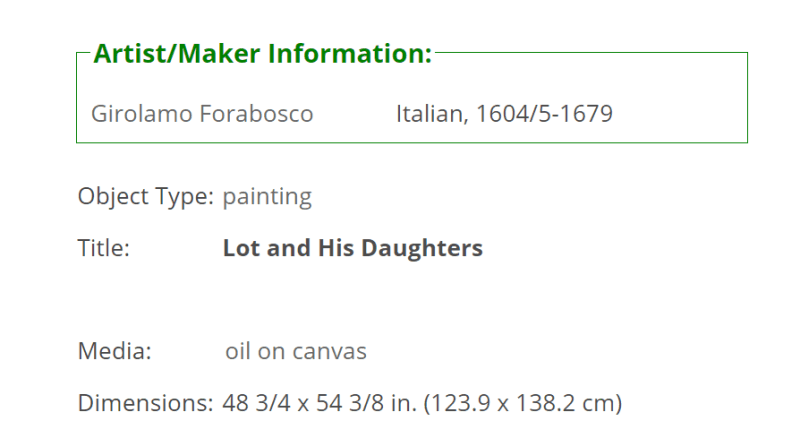
Task: Click the word Forabosco in artist name
Action: pyautogui.click(x=256, y=113)
